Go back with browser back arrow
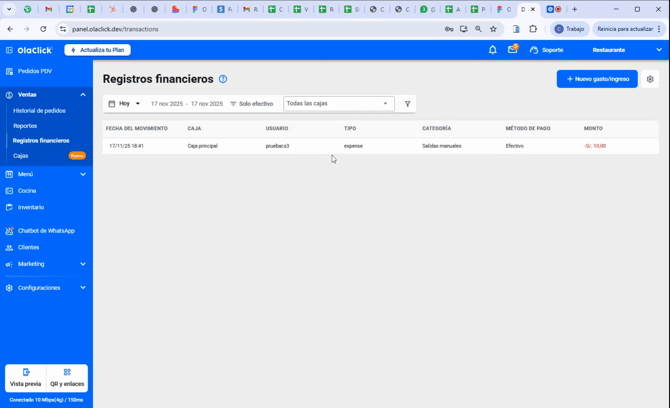 10,29
